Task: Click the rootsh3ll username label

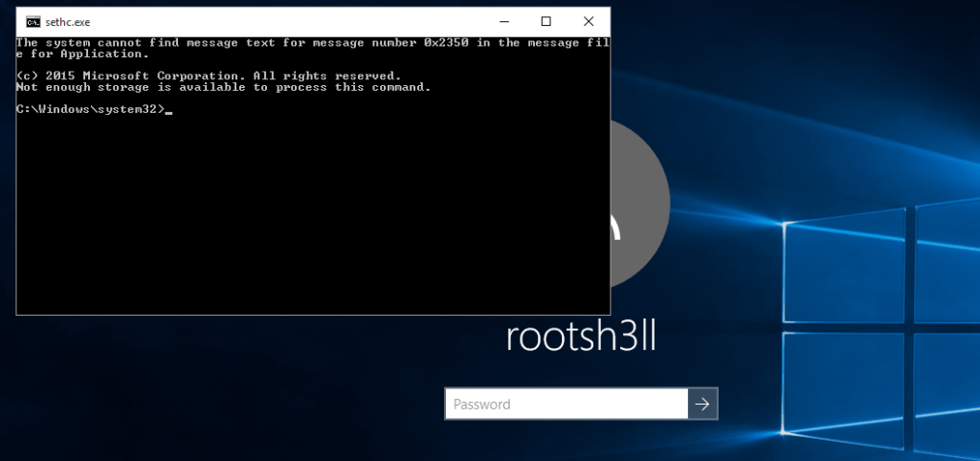Action: [x=581, y=338]
